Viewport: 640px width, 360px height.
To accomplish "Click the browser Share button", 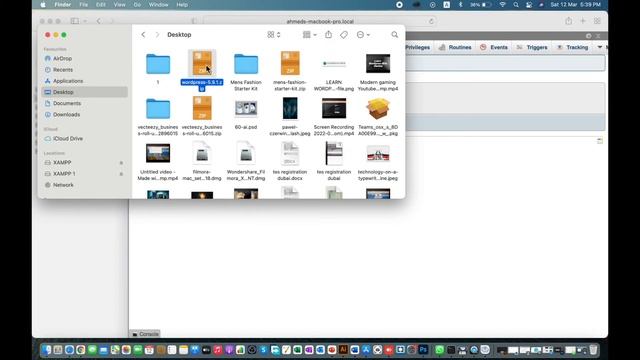I will [x=569, y=21].
